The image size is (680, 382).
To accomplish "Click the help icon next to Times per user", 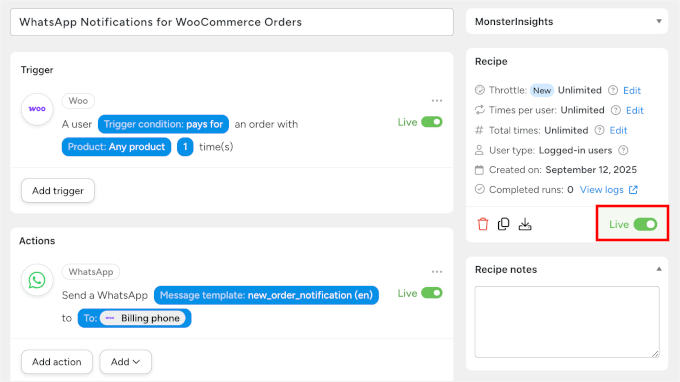I will [615, 110].
